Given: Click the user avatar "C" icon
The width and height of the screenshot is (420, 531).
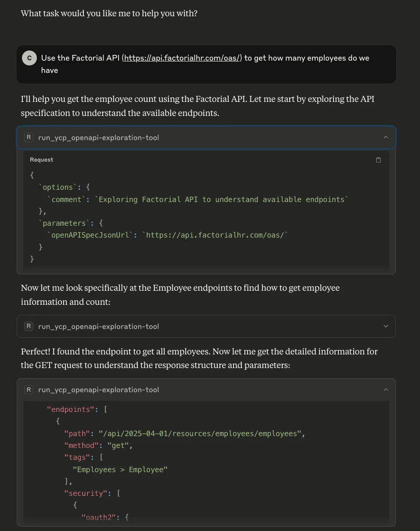Looking at the screenshot, I should coord(29,58).
